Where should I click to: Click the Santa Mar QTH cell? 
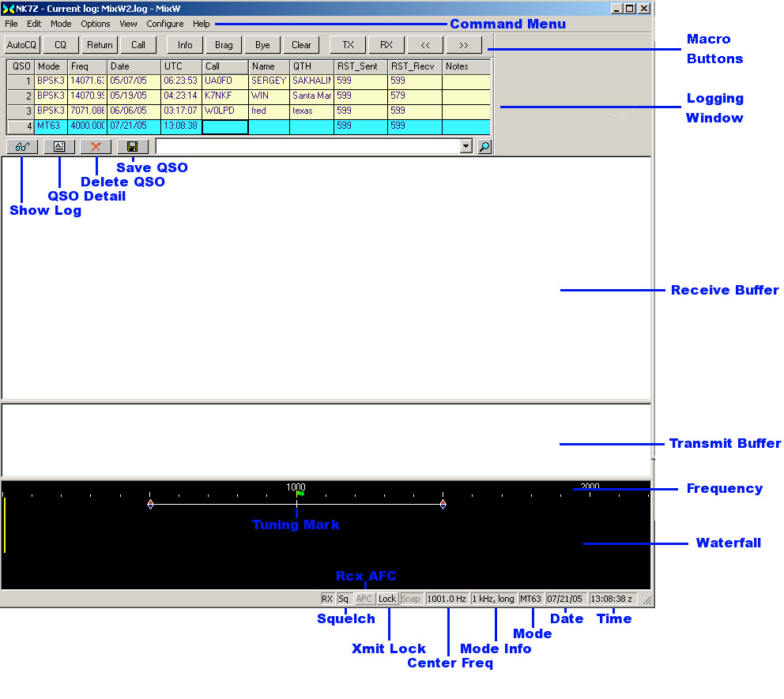click(x=311, y=96)
